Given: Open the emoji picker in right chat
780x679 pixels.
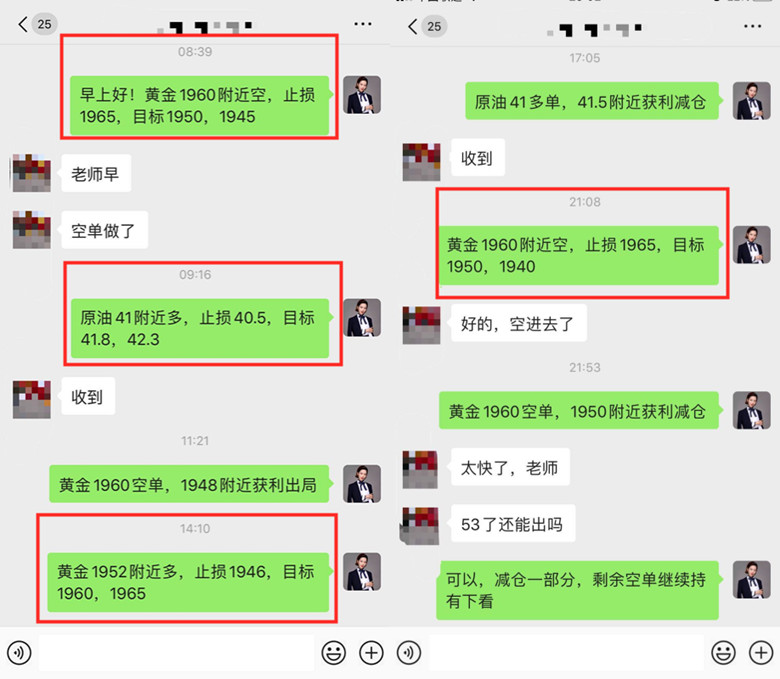Looking at the screenshot, I should [x=723, y=652].
